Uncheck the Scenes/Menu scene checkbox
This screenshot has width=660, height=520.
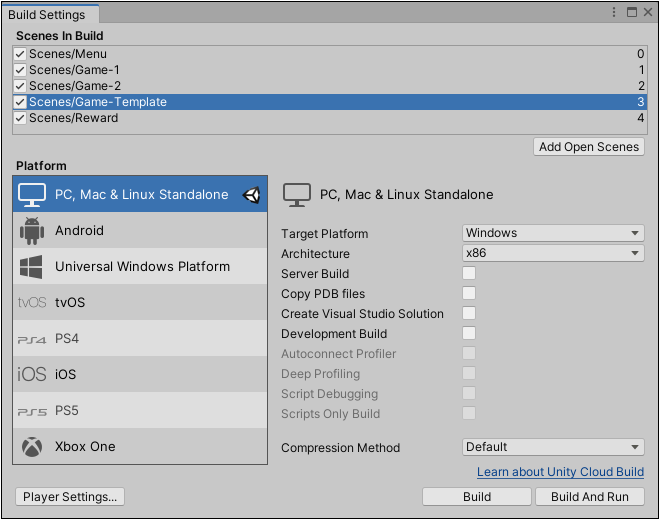pyautogui.click(x=20, y=54)
